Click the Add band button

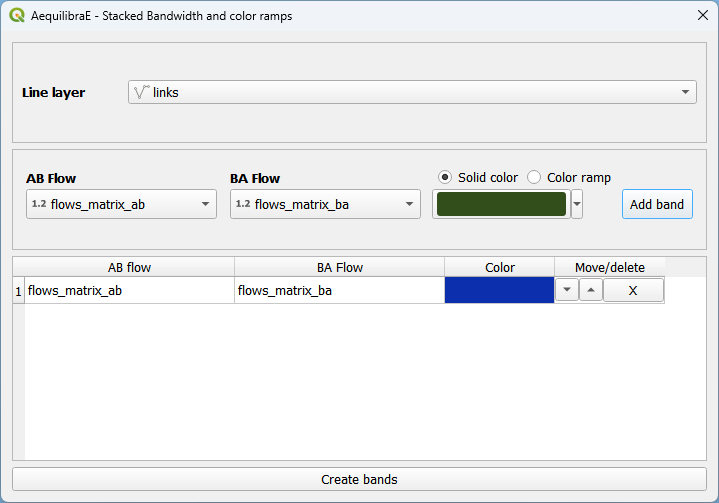pos(657,204)
